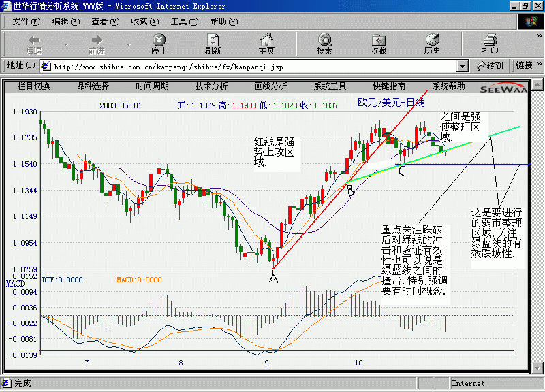Click the Back (后退) arrow icon
545x392 pixels.
coord(34,39)
